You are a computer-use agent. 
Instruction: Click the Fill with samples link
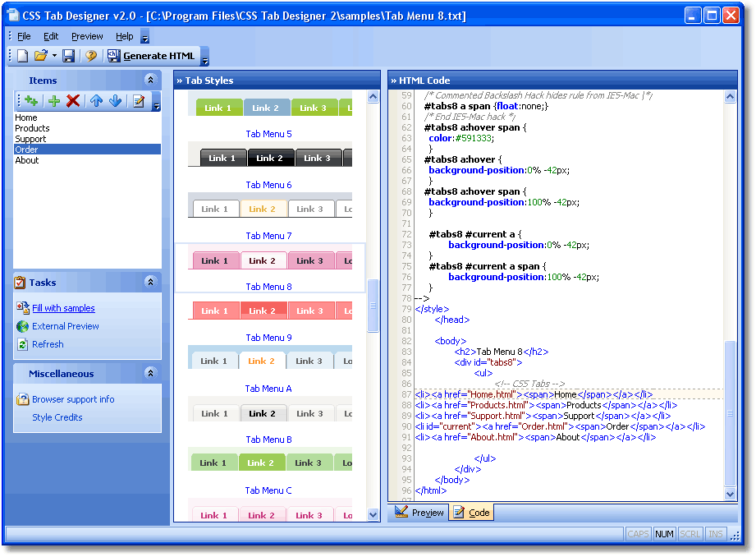click(x=63, y=308)
